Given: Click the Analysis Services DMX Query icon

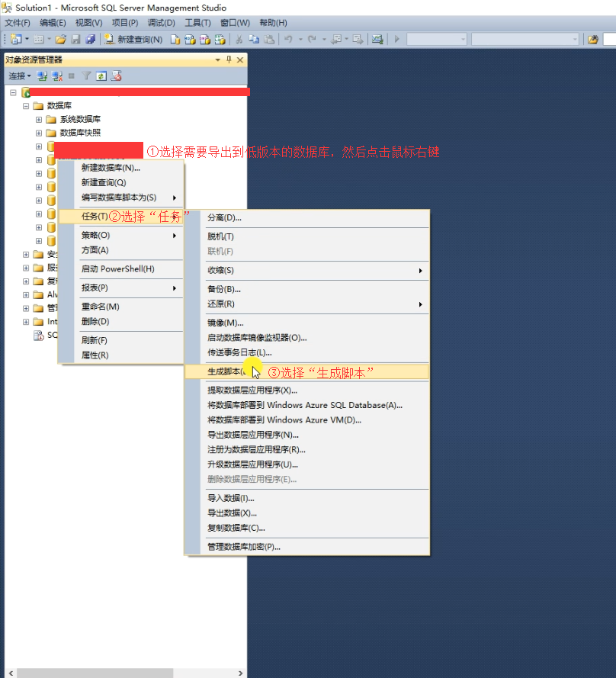Looking at the screenshot, I should [x=205, y=40].
